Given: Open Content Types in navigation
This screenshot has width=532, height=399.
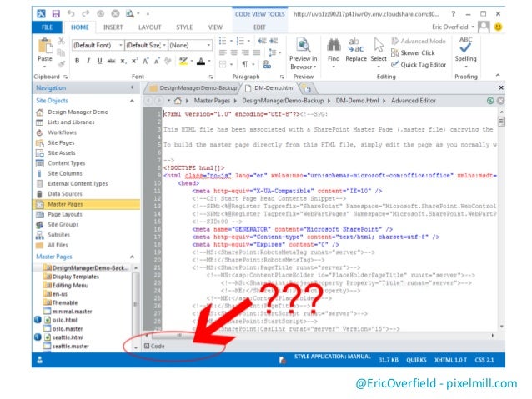Looking at the screenshot, I should pos(67,163).
